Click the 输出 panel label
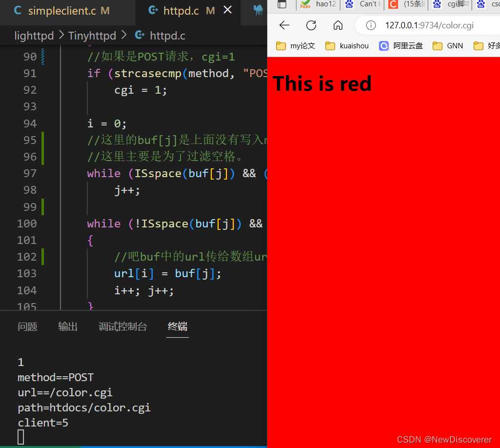500x448 pixels. 68,327
